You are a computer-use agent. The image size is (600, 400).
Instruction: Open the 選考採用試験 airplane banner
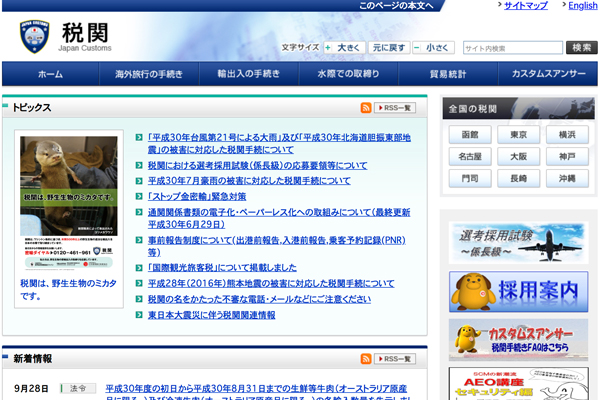[518, 243]
